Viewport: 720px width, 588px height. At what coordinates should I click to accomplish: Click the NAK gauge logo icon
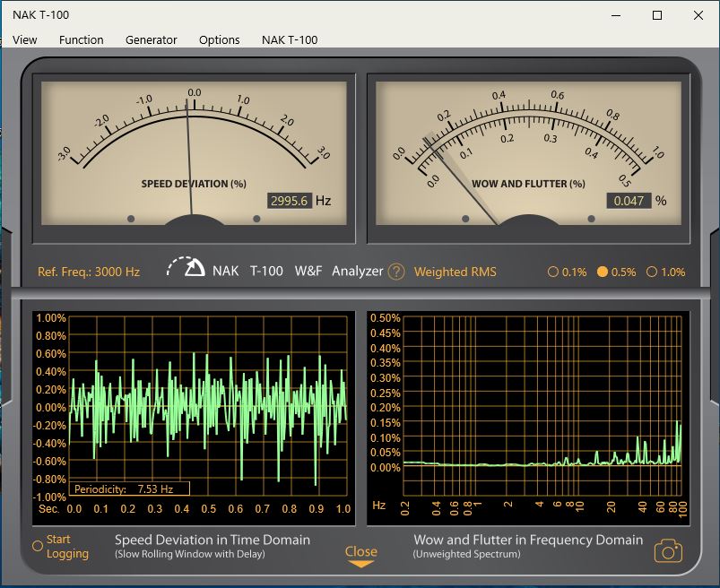coord(186,267)
